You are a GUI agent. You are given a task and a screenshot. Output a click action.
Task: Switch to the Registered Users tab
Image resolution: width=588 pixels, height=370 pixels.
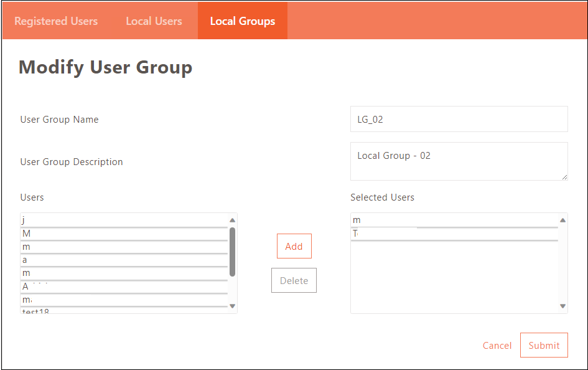(56, 21)
